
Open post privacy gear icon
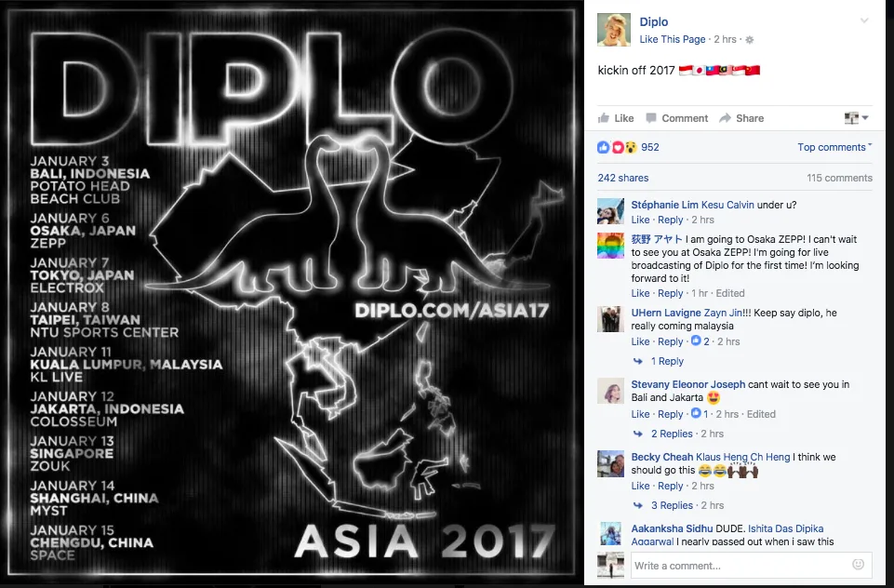[749, 39]
